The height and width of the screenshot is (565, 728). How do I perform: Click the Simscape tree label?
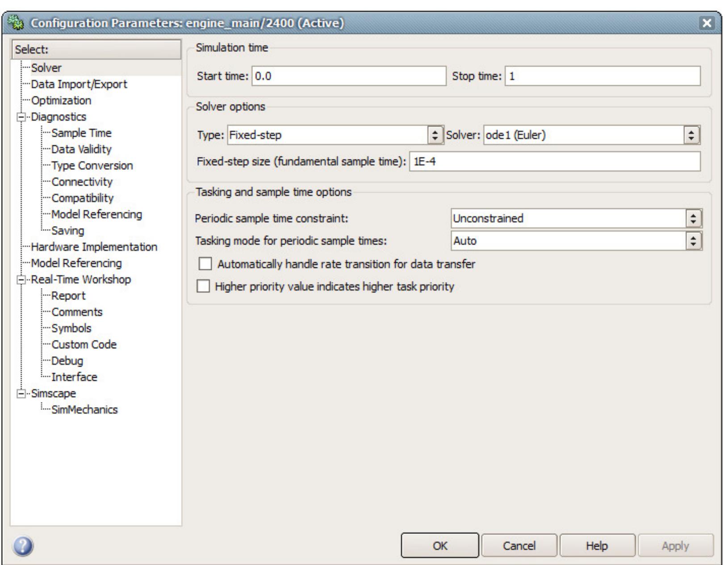[53, 393]
